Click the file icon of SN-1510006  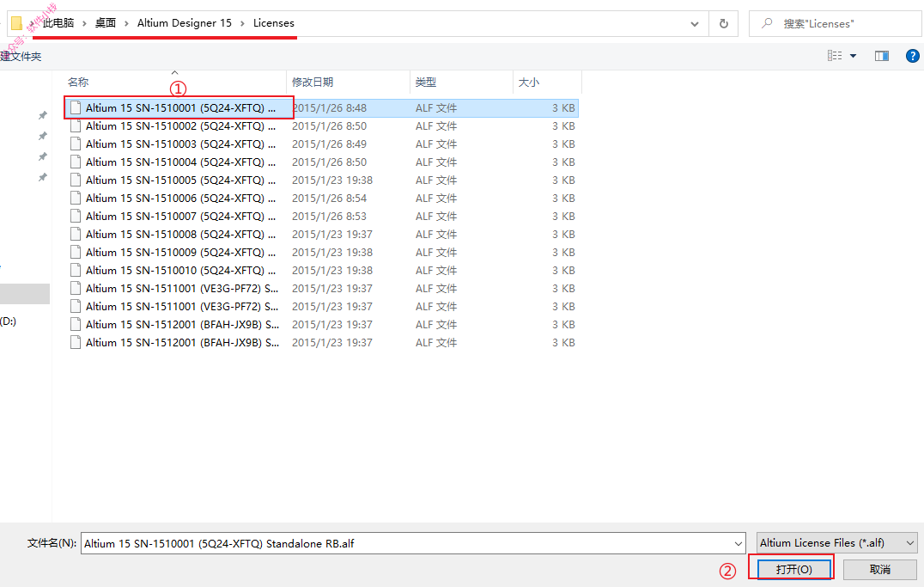coord(76,198)
